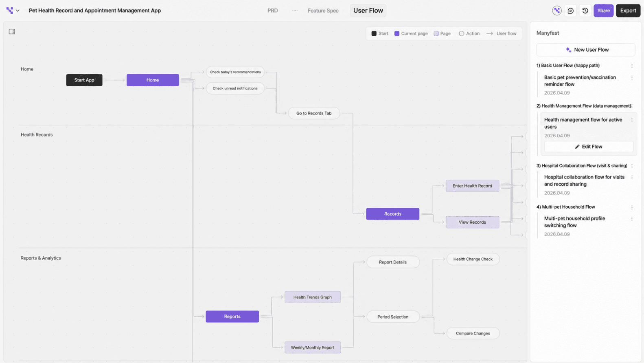Select Enter Health Record node
644x363 pixels.
[472, 186]
